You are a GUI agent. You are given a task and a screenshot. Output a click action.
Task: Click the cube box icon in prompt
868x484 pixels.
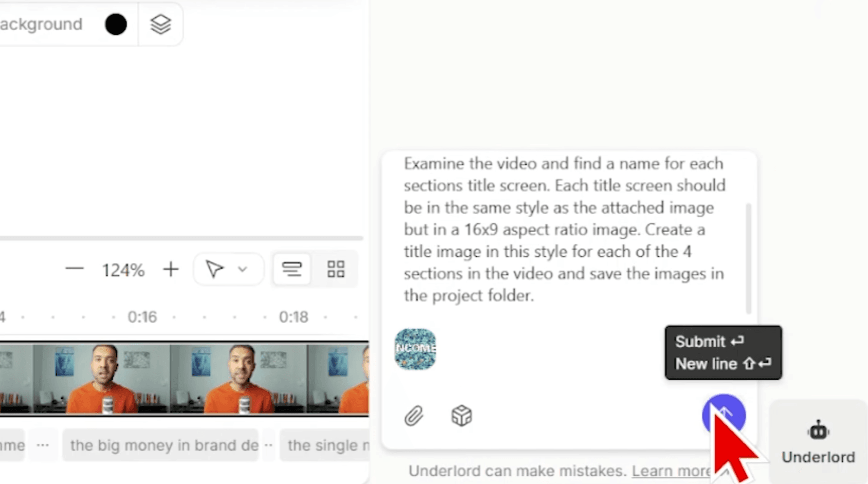click(461, 416)
